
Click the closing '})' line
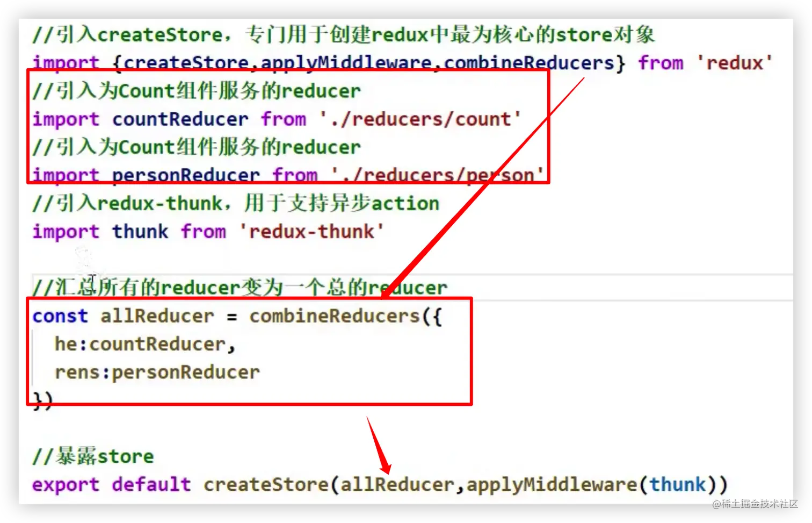click(x=43, y=400)
